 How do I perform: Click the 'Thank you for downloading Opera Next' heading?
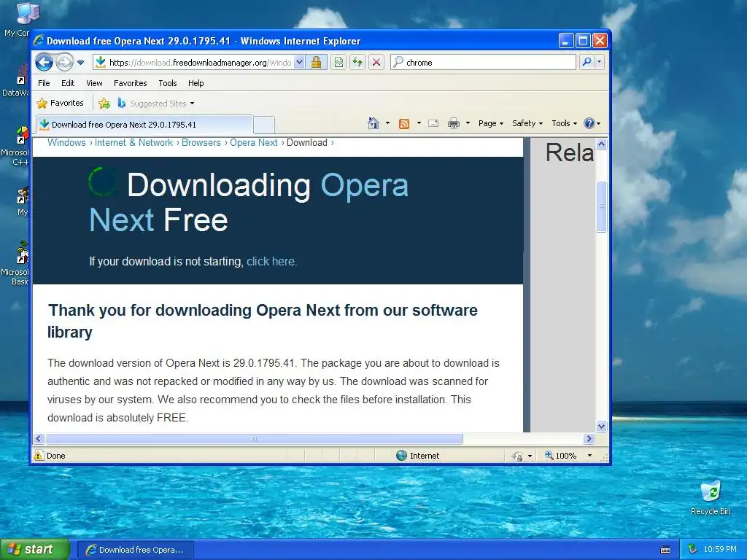tap(263, 321)
